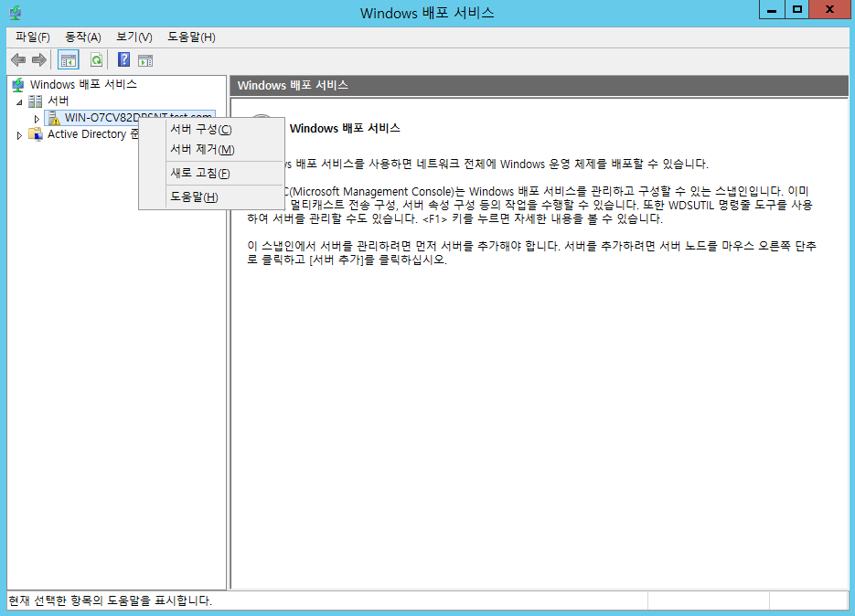855x616 pixels.
Task: Click the Forward arrow toolbar icon
Action: tap(39, 60)
